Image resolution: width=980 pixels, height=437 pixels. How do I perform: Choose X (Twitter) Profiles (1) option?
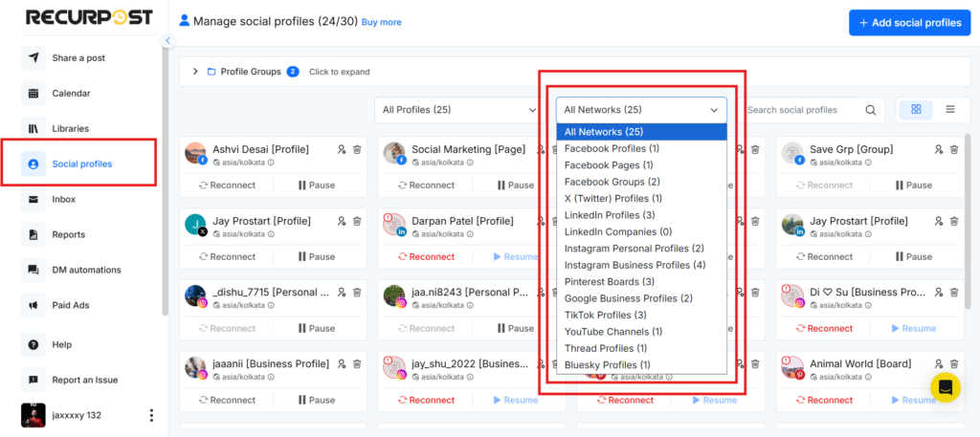point(641,199)
